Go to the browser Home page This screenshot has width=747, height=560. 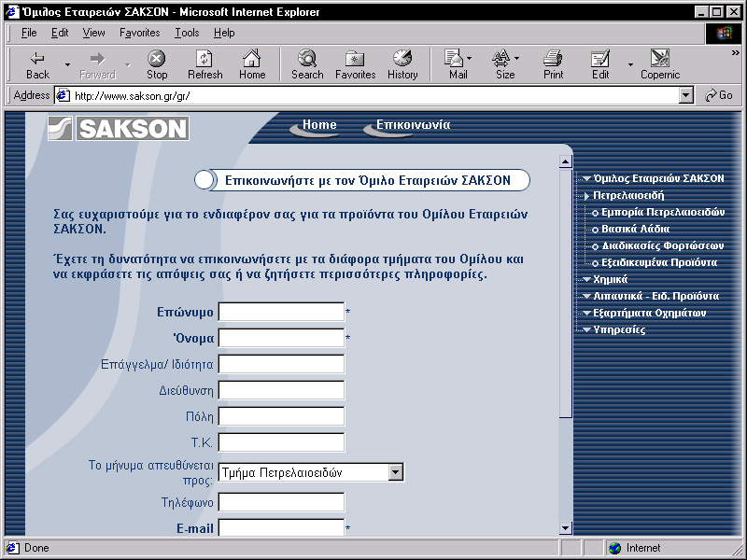pyautogui.click(x=252, y=65)
